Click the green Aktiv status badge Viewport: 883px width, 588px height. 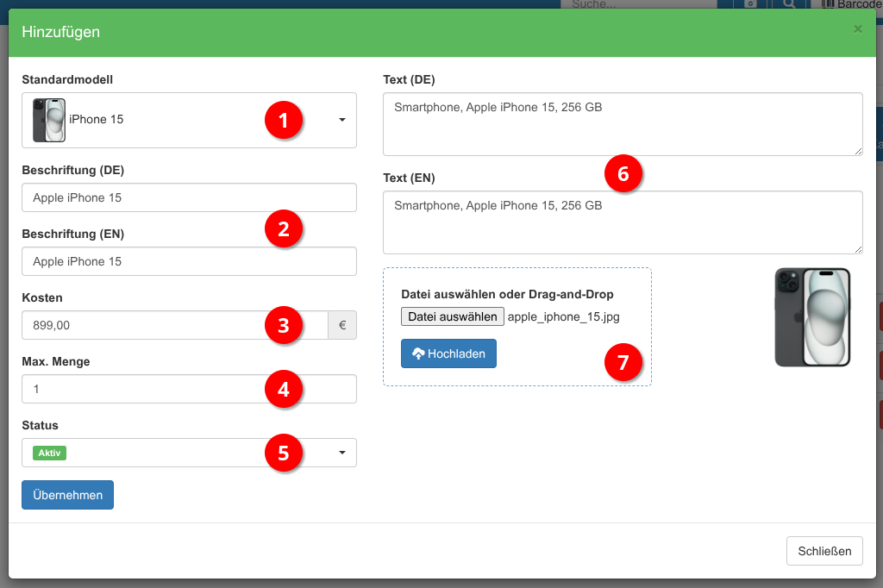point(51,453)
